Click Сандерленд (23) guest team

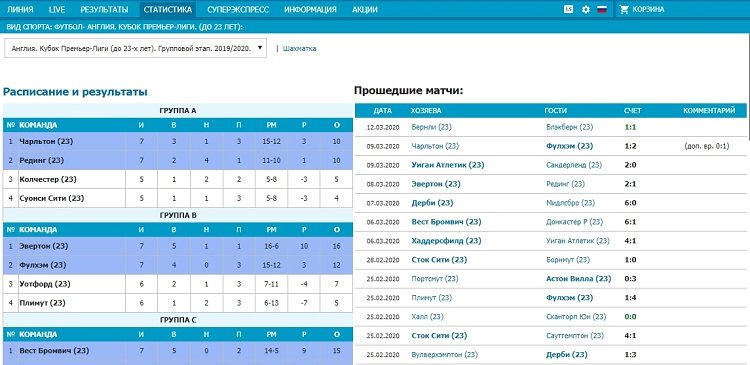(574, 165)
